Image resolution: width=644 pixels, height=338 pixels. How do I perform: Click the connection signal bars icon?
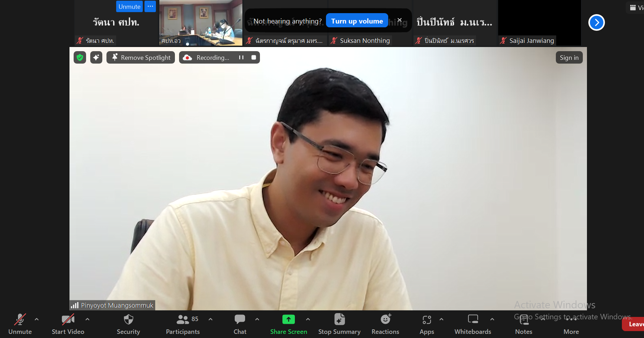75,306
